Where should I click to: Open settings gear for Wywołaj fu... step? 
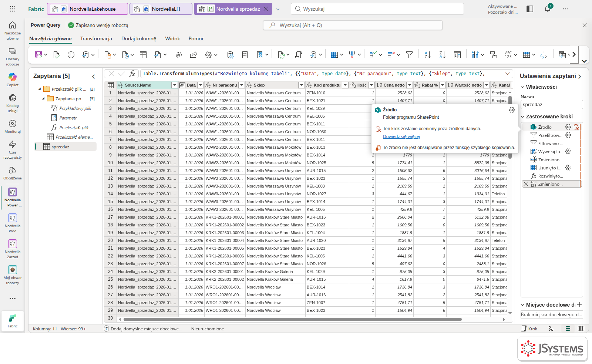coord(568,151)
